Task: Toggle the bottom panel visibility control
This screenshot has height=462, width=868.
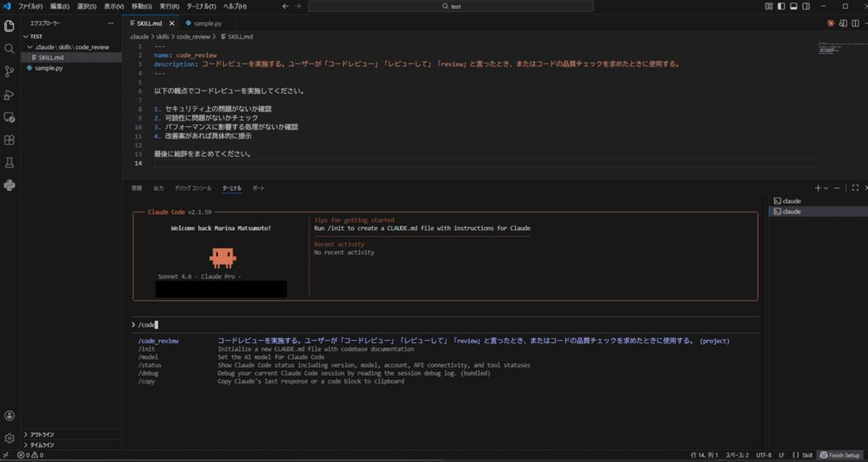Action: click(x=794, y=5)
